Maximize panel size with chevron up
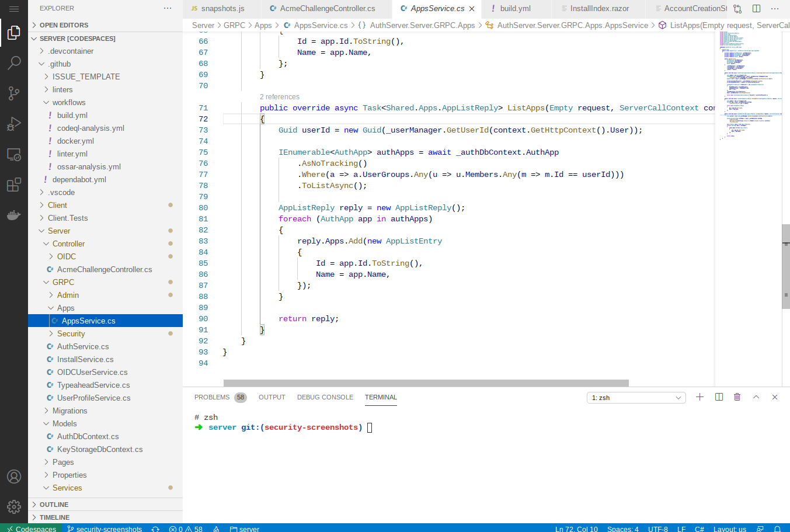This screenshot has height=532, width=790. coord(756,397)
